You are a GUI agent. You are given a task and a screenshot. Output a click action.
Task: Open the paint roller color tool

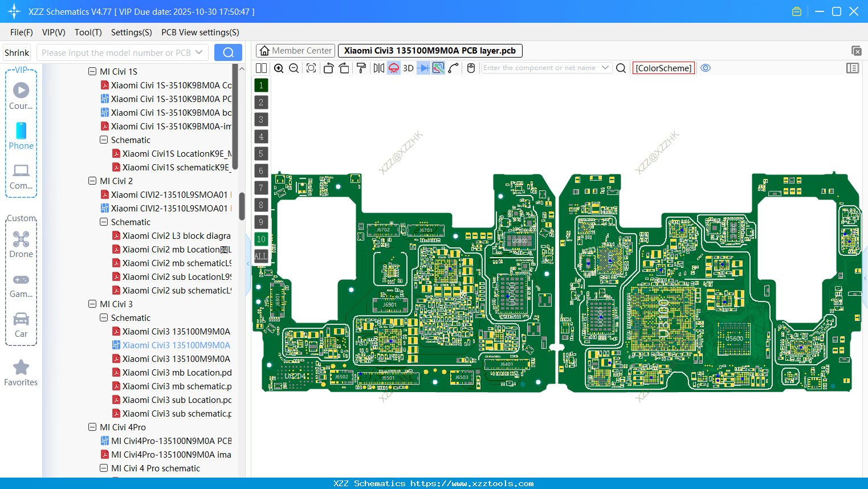361,68
